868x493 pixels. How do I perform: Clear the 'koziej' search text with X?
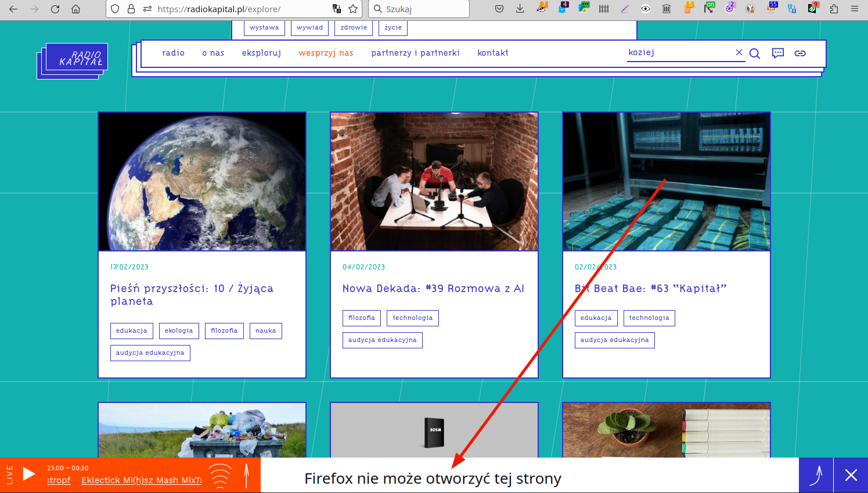click(x=739, y=52)
